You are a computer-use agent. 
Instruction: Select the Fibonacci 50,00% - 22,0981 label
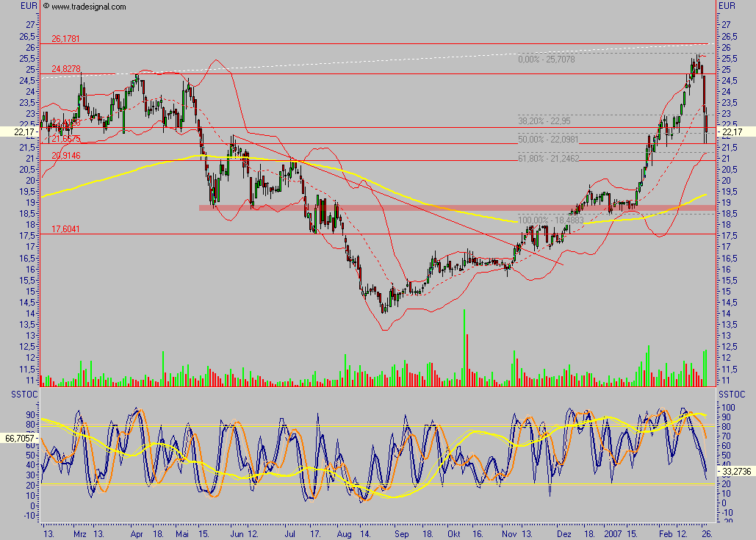pos(548,140)
